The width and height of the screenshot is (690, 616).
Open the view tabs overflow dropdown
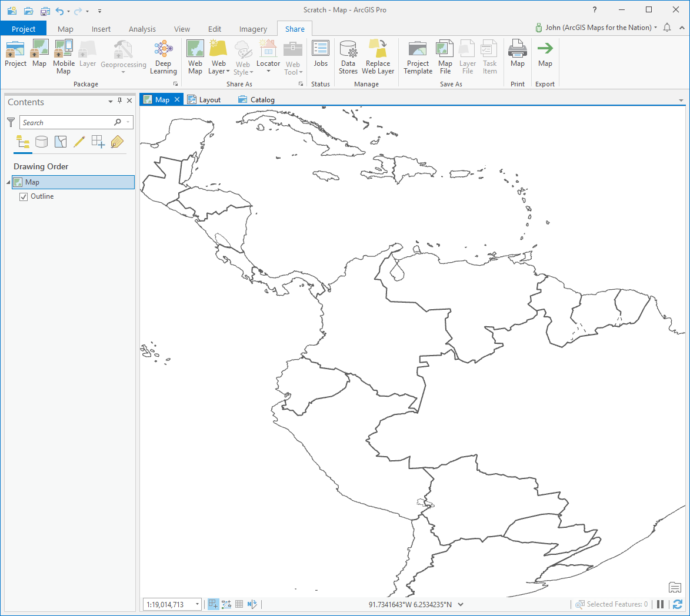(x=681, y=101)
